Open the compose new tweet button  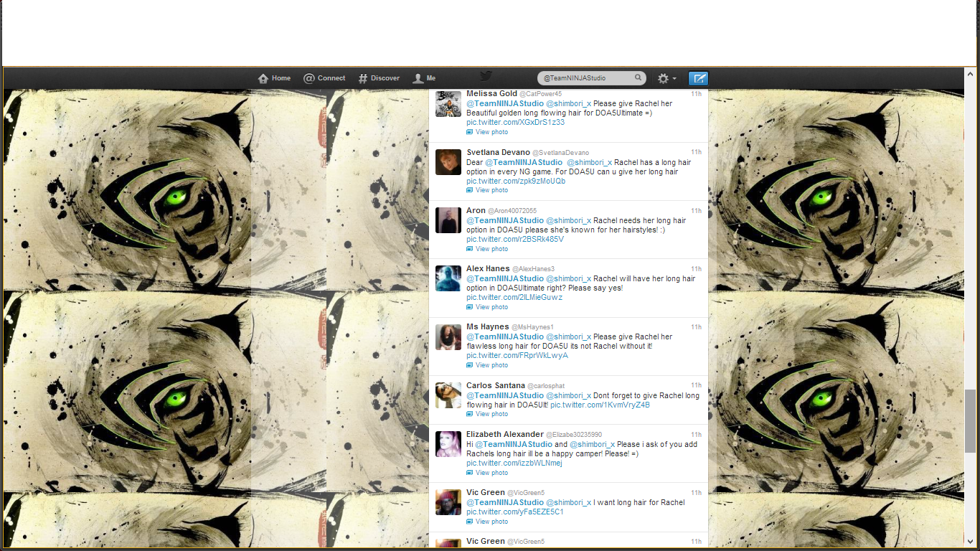tap(698, 78)
